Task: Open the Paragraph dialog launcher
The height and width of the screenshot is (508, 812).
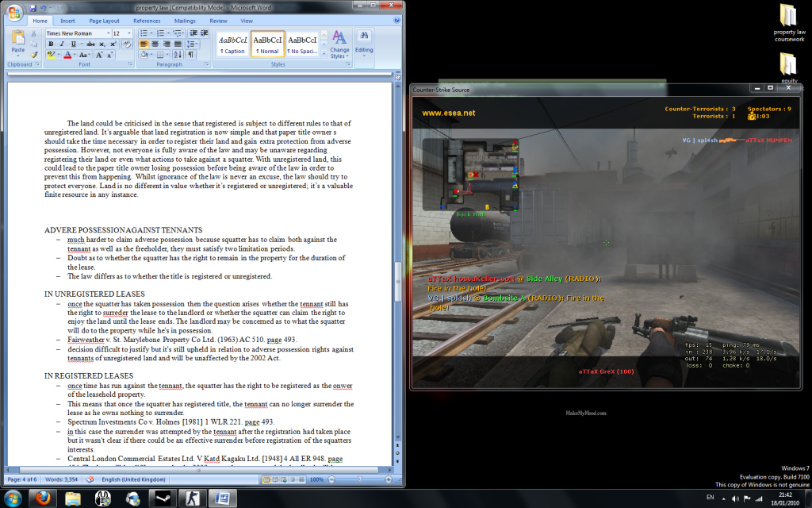Action: (x=207, y=64)
